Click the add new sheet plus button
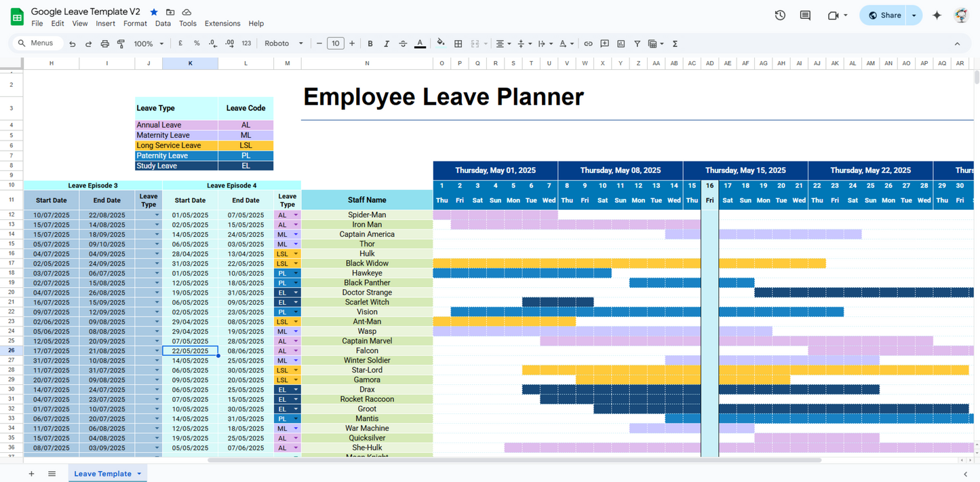The image size is (980, 482). coord(31,474)
